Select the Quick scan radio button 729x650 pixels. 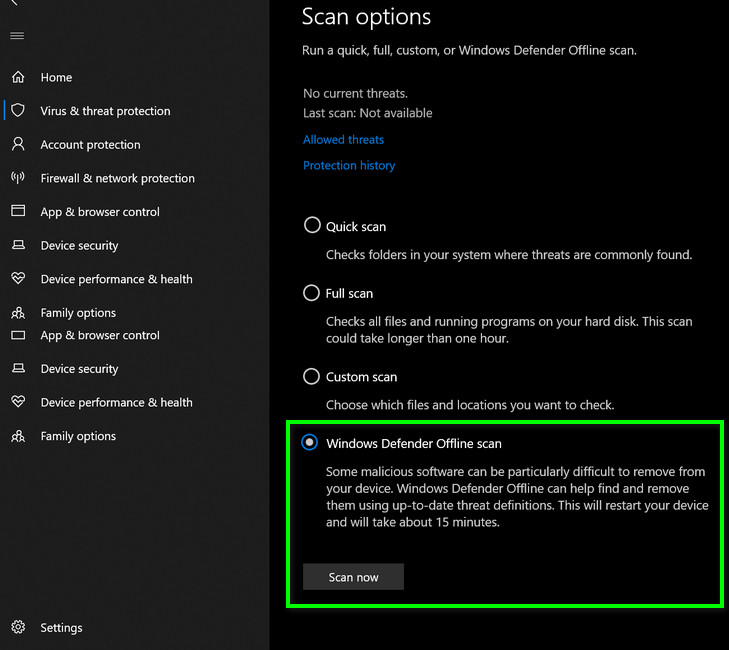click(x=312, y=226)
